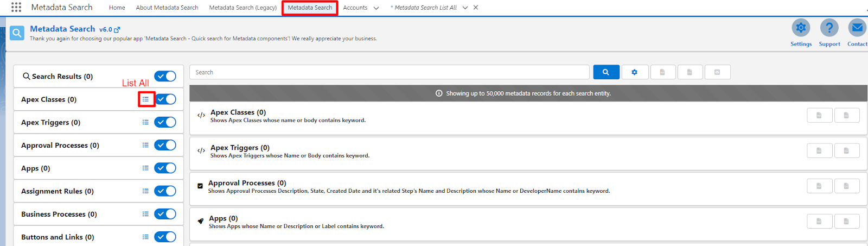Switch to Metadata Search List All tab
Screen dimensions: 868x246
pos(424,8)
